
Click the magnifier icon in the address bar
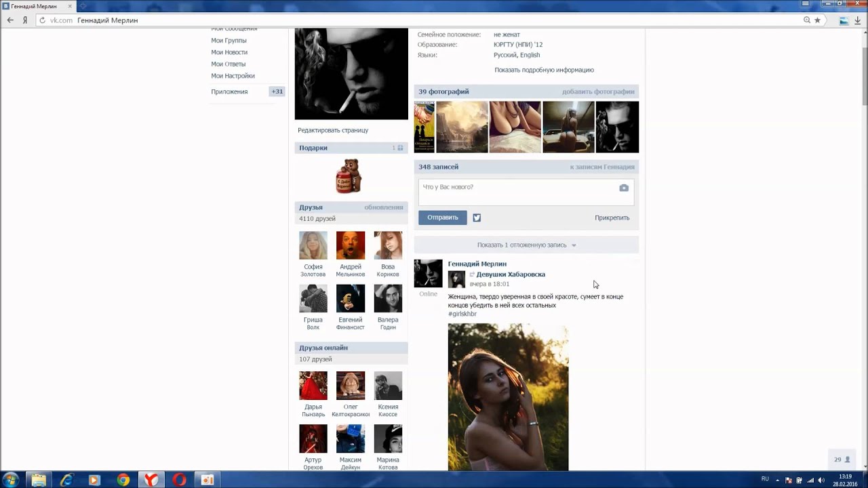807,20
